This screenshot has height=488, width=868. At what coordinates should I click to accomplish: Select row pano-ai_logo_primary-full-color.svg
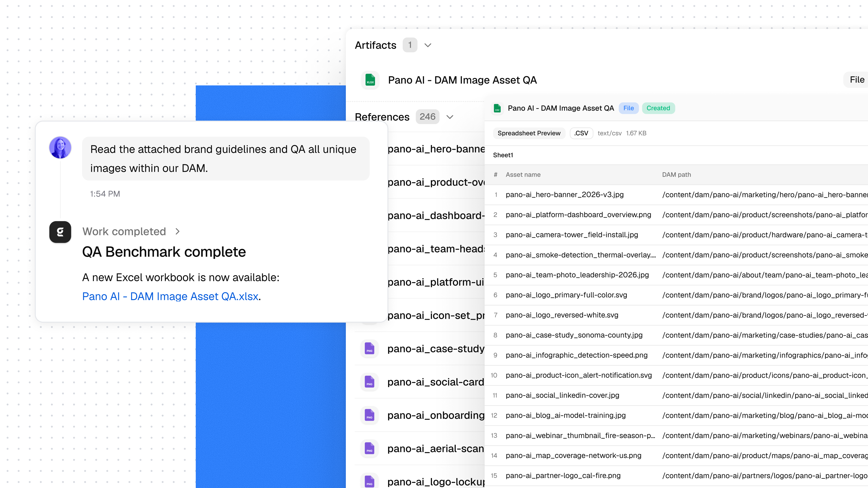[676, 295]
